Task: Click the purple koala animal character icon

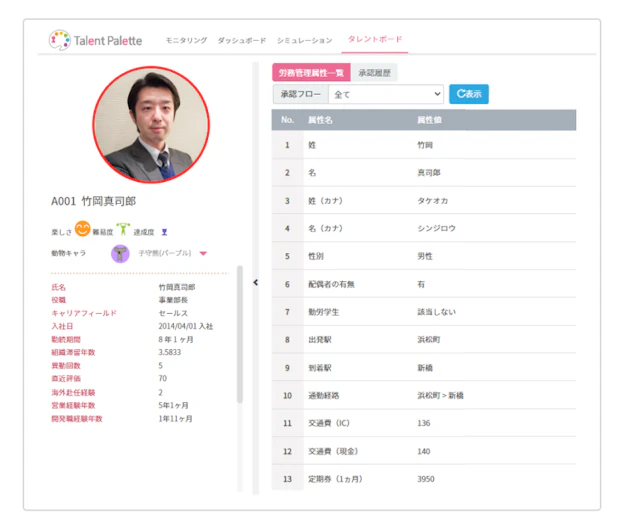Action: [120, 253]
